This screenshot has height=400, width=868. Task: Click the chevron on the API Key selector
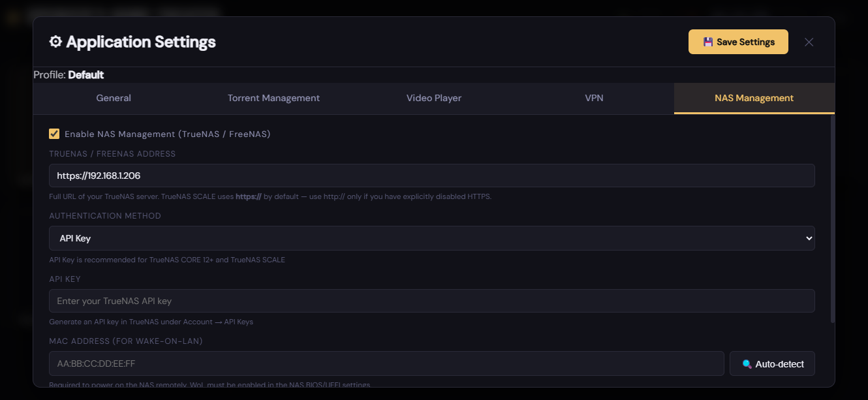pyautogui.click(x=808, y=238)
